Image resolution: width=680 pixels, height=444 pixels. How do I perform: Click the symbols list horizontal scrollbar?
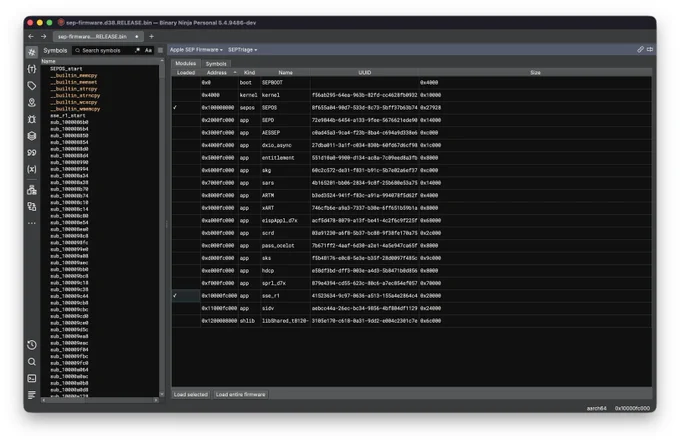coord(100,400)
